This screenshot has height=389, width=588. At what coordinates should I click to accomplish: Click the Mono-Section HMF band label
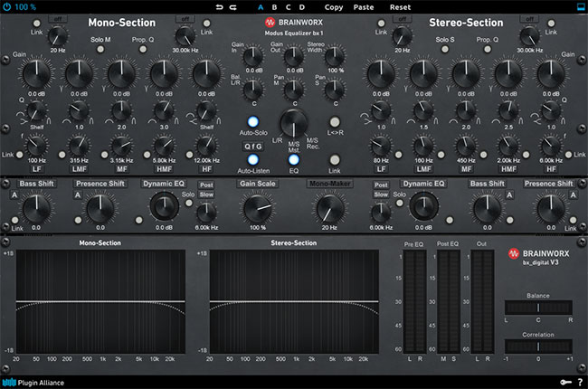(164, 169)
